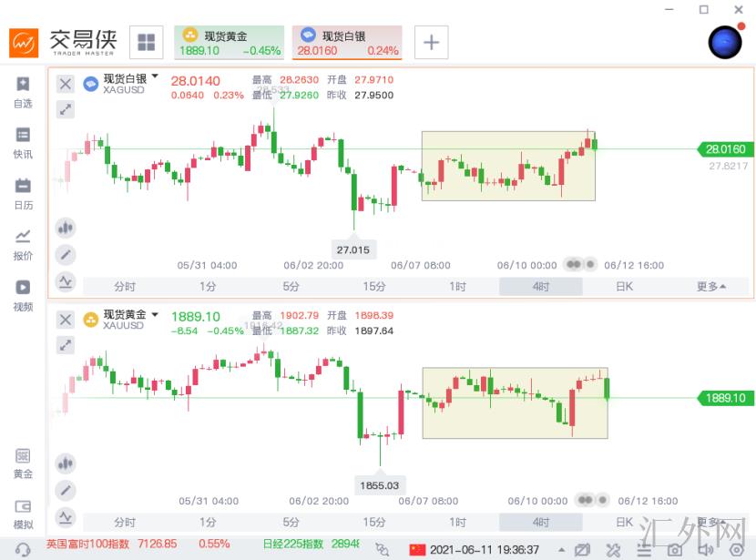This screenshot has width=756, height=560.
Task: Click the 1889.10 gold price tag
Action: tap(725, 398)
